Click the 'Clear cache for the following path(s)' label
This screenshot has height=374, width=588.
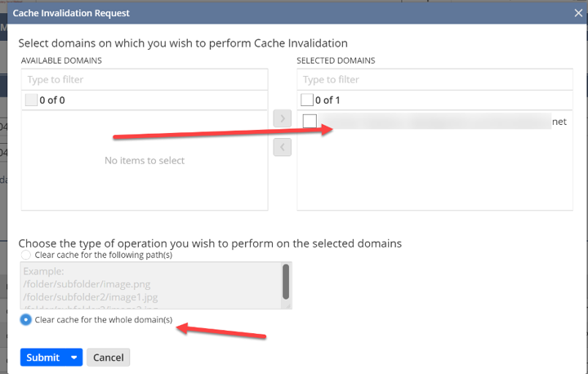[104, 255]
